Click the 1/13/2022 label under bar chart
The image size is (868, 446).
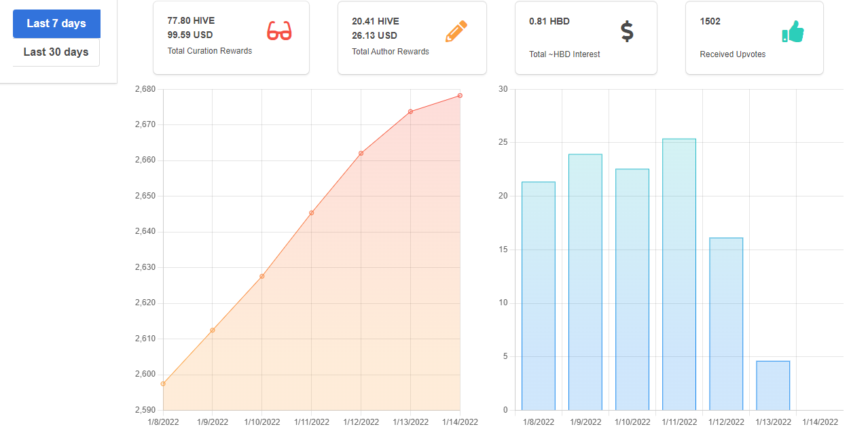pos(773,422)
